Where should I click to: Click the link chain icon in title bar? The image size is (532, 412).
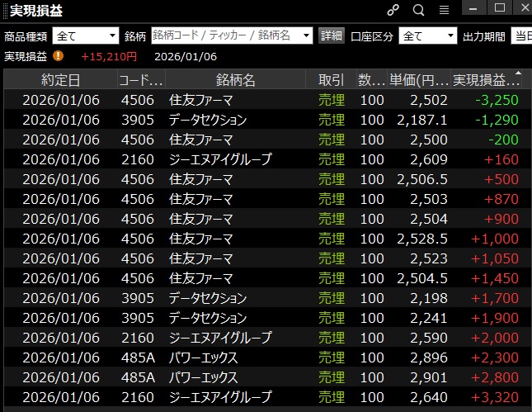[393, 10]
